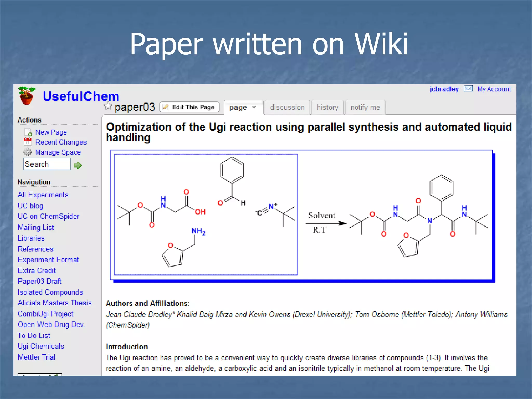This screenshot has width=532, height=399.
Task: Click the New Page document icon
Action: 28,132
